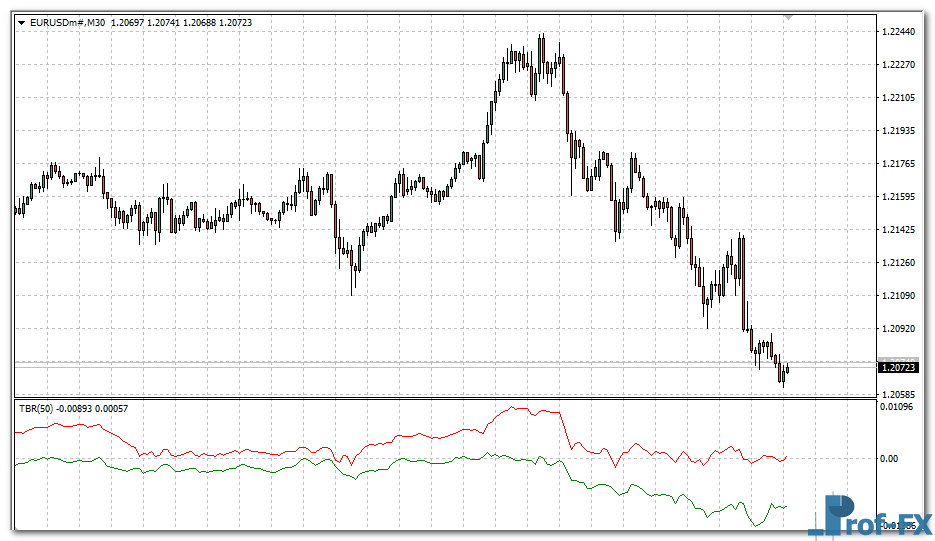Click the 1.20920 price scale label
935x541 pixels.
pos(899,329)
